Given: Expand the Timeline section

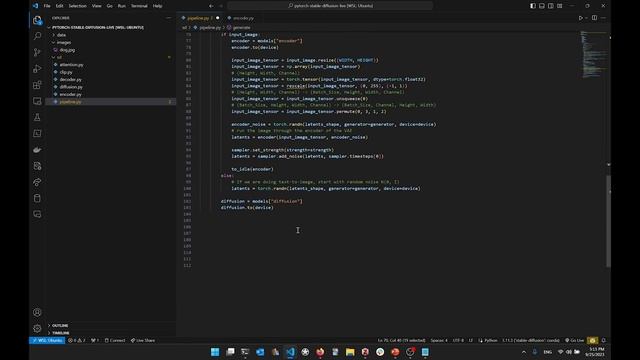Looking at the screenshot, I should (x=60, y=333).
